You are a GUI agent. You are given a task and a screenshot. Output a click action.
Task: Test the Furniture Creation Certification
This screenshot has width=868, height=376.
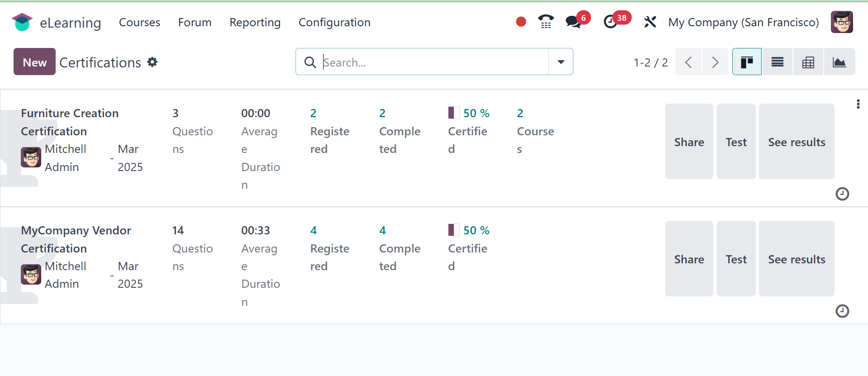click(736, 142)
